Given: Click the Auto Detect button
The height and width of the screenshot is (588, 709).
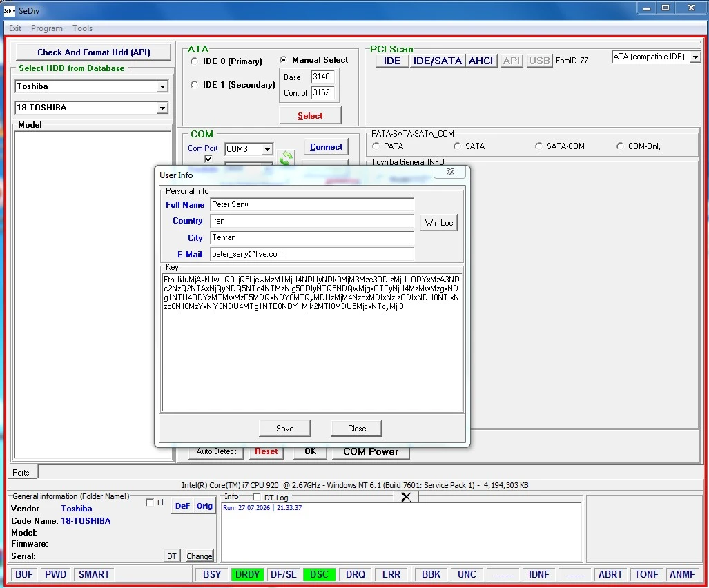Looking at the screenshot, I should point(216,451).
